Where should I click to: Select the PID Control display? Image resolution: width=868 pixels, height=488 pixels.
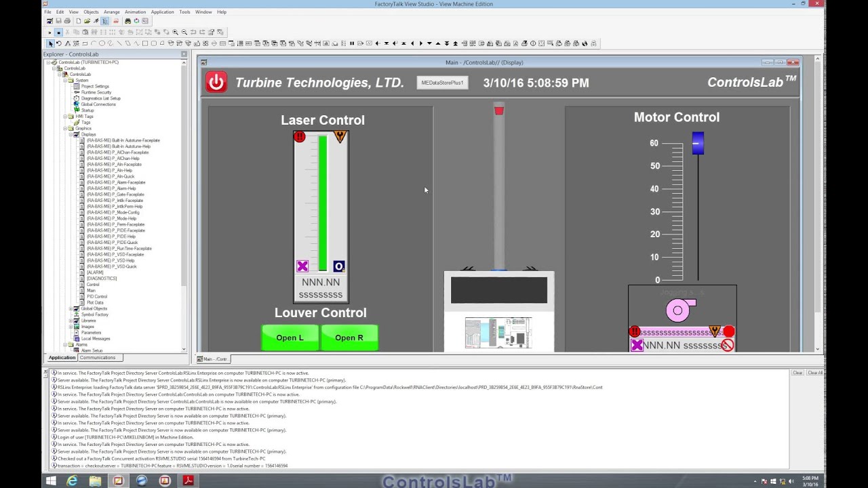point(97,297)
